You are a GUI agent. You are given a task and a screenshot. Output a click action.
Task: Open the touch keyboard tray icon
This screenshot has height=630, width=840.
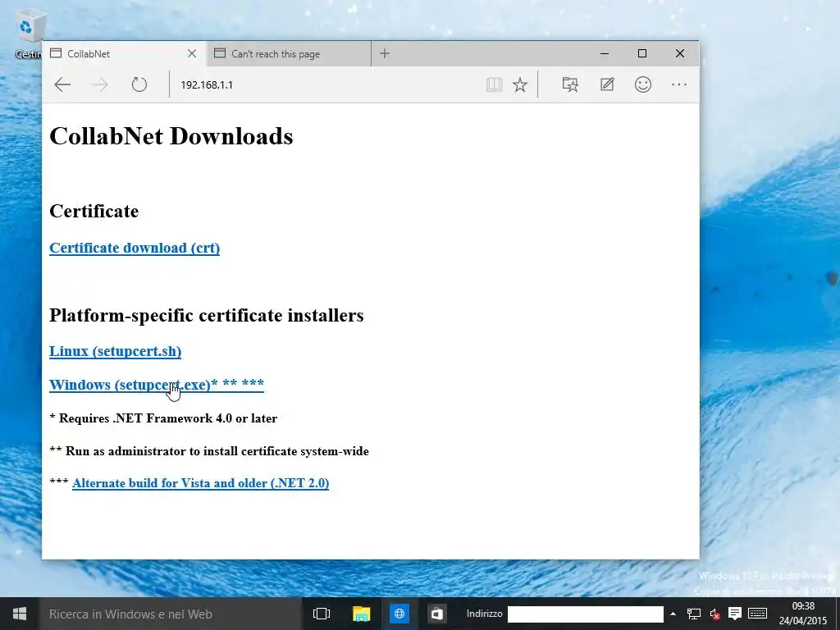click(x=757, y=614)
